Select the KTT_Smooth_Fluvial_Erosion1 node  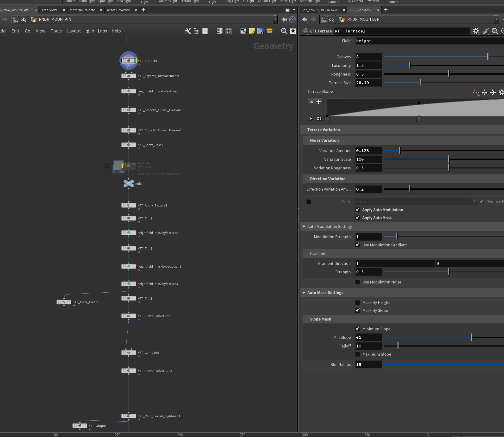129,110
